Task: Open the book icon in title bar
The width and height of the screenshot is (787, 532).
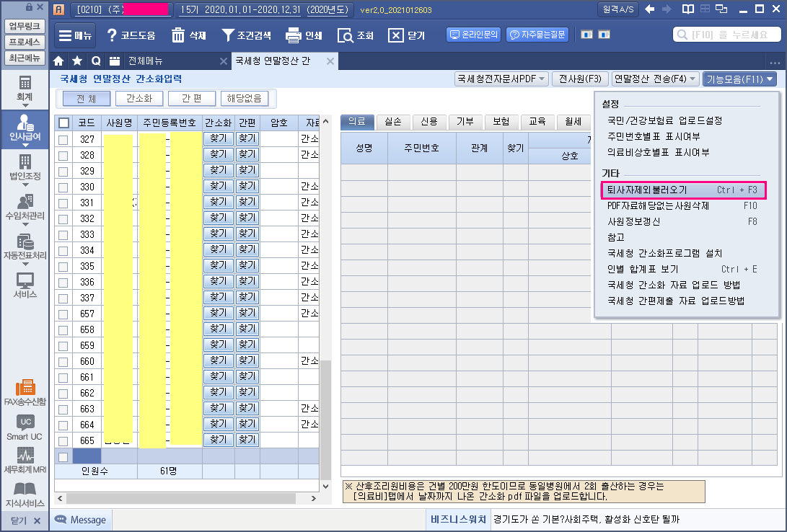Action: 687,9
